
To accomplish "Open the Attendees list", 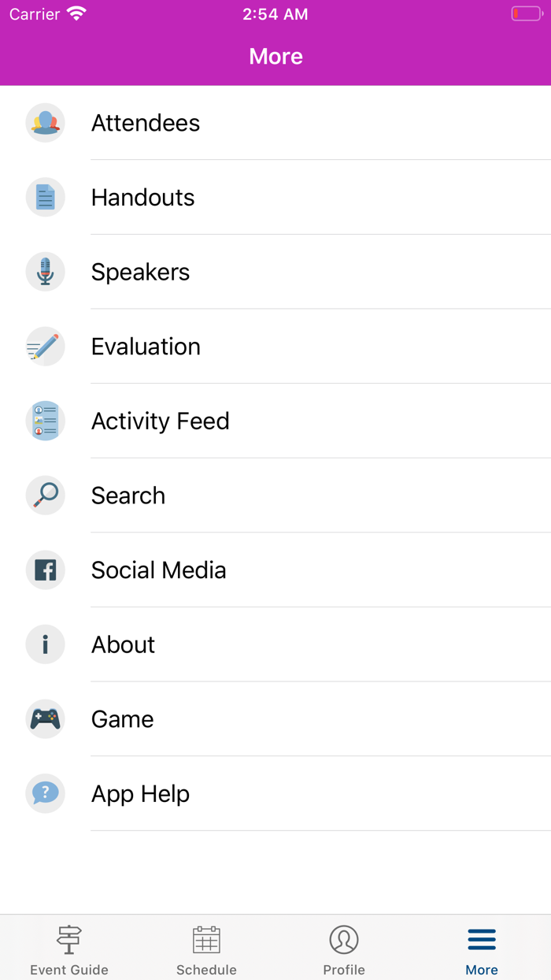I will (146, 123).
